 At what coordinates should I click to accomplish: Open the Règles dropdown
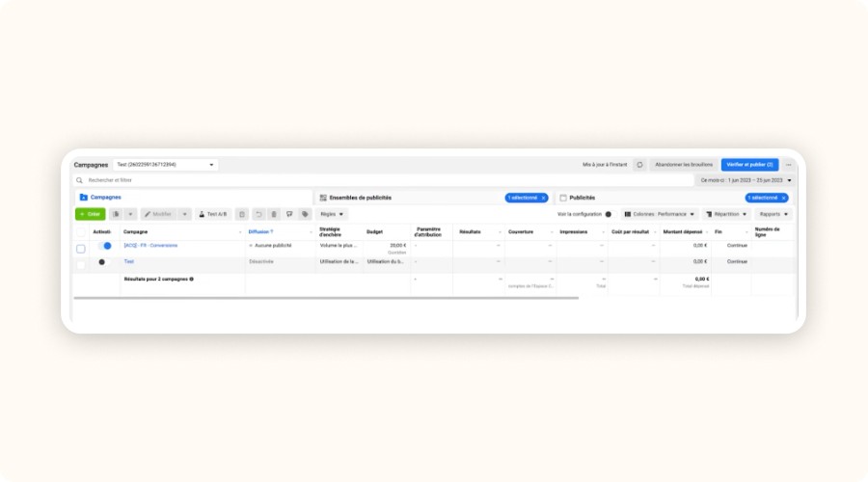tap(332, 214)
